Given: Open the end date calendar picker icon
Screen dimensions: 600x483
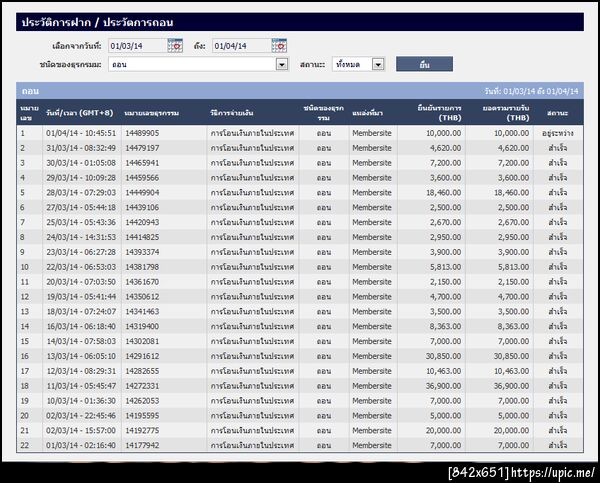Looking at the screenshot, I should [279, 46].
